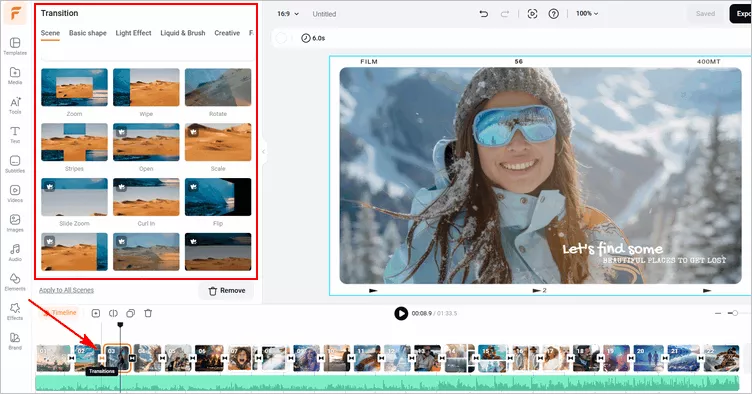The width and height of the screenshot is (752, 394).
Task: Select scene 22 in the timeline
Action: click(x=721, y=358)
